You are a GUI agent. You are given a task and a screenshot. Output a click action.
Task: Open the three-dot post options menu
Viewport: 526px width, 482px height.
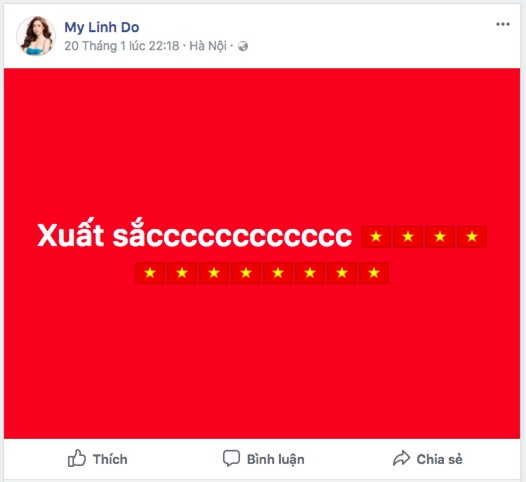(503, 24)
